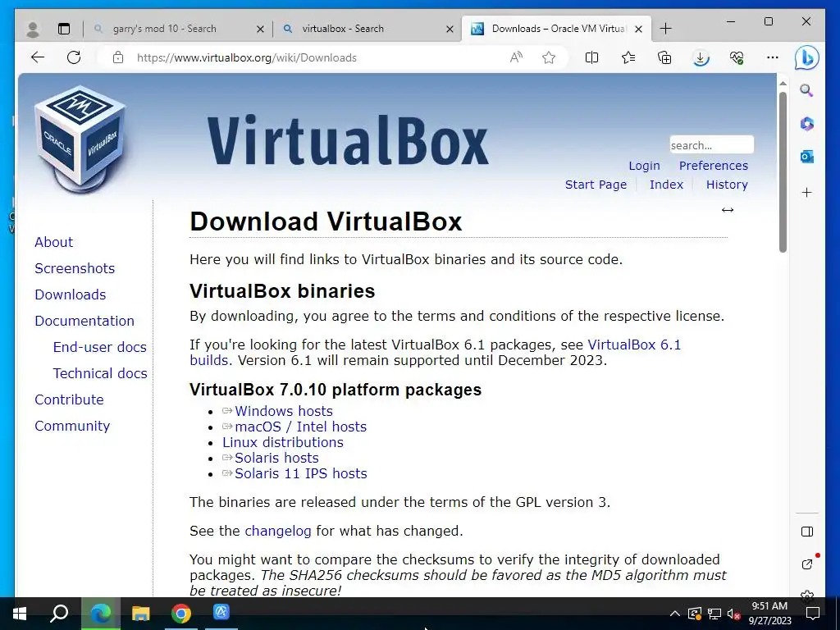The image size is (840, 630).
Task: Open Outlook sidebar icon
Action: [807, 157]
